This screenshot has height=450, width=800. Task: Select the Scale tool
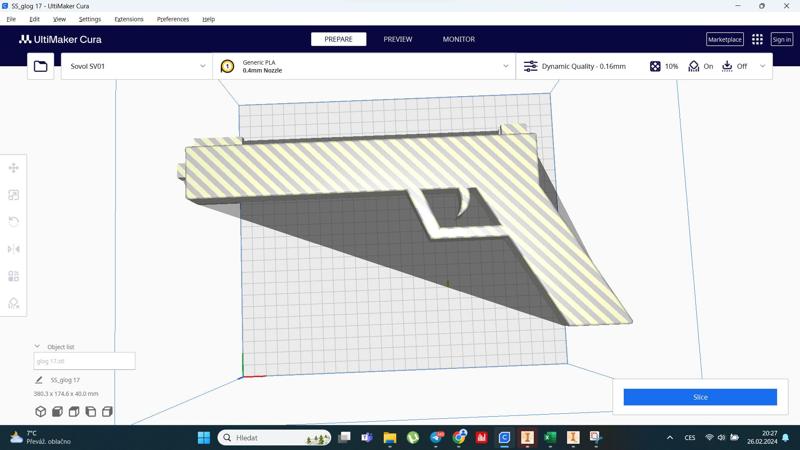(x=14, y=195)
